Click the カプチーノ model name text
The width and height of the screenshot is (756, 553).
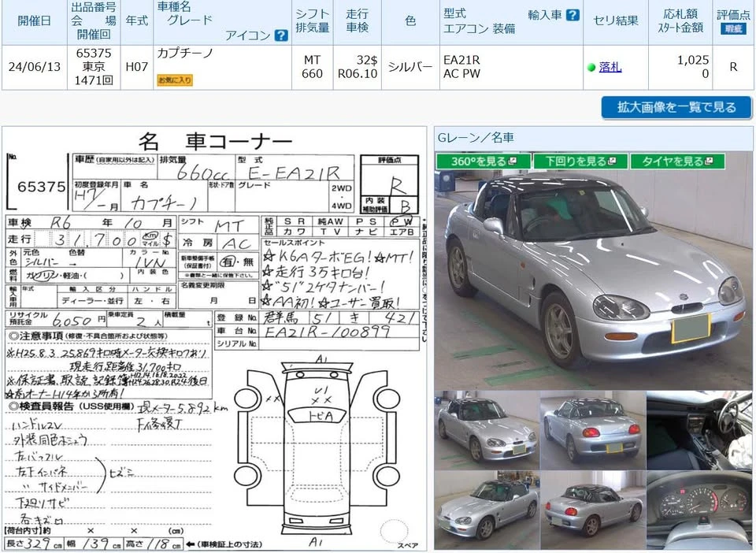(185, 54)
